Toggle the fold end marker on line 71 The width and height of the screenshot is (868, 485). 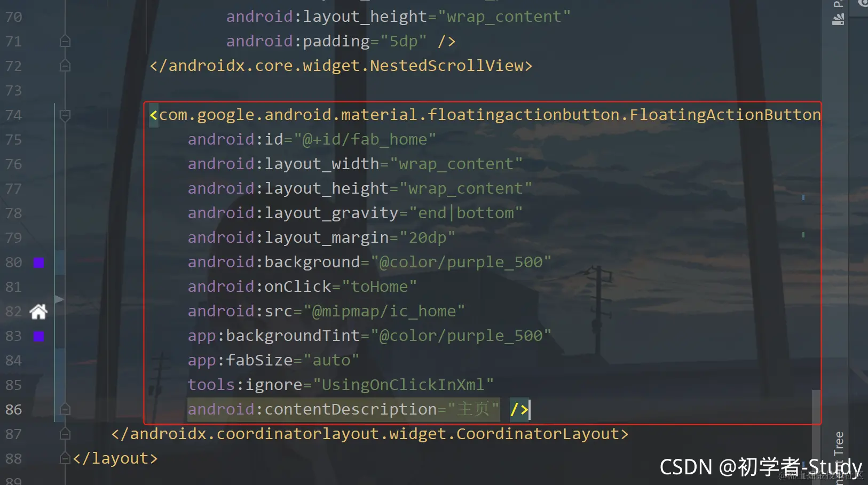(65, 41)
